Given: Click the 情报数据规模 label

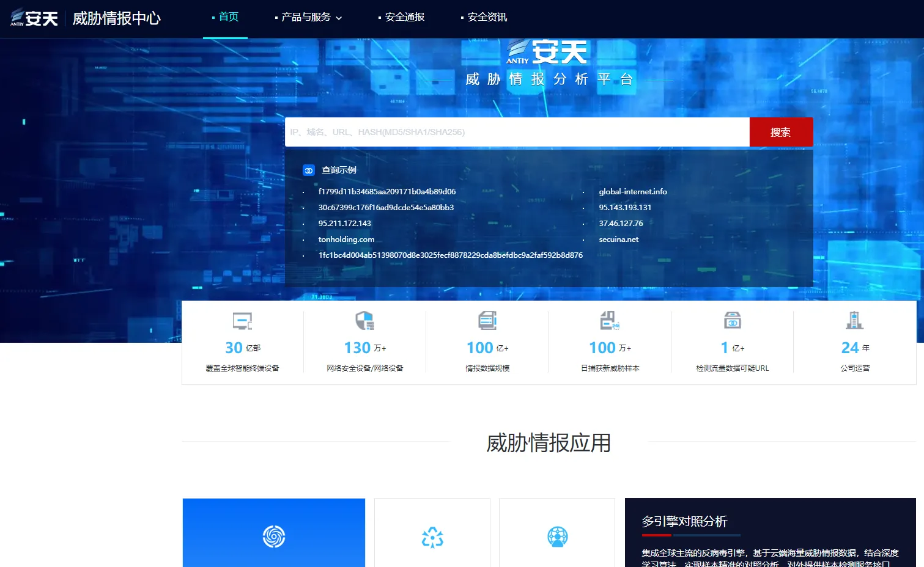Looking at the screenshot, I should (487, 368).
